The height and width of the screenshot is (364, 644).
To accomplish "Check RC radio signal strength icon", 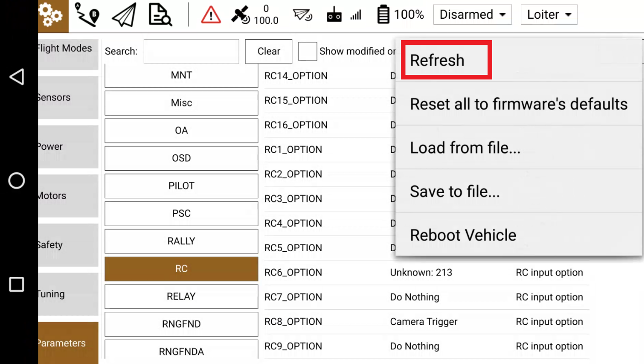I will (344, 15).
